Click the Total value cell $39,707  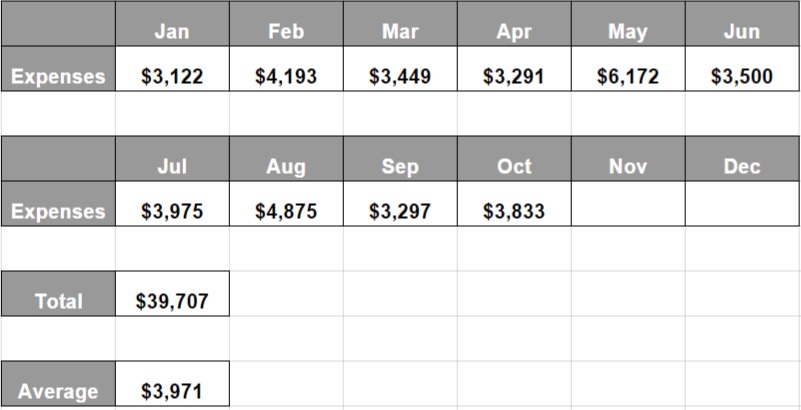coord(172,294)
